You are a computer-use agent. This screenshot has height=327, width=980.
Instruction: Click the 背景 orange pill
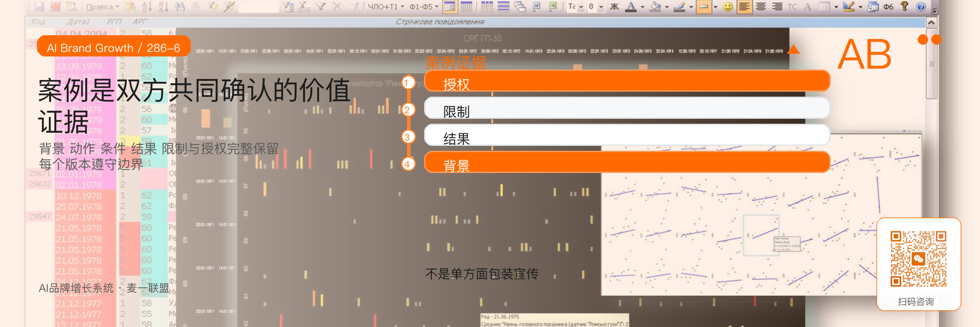coord(627,163)
